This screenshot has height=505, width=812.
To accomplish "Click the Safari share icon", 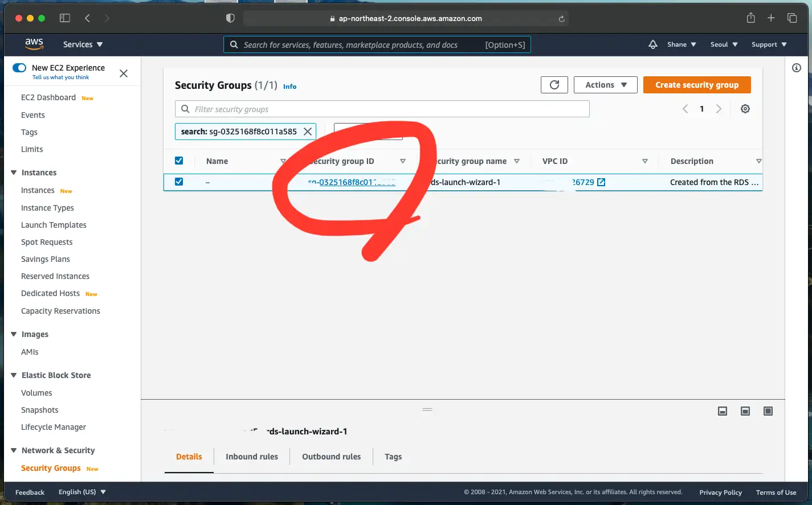I will [x=751, y=18].
